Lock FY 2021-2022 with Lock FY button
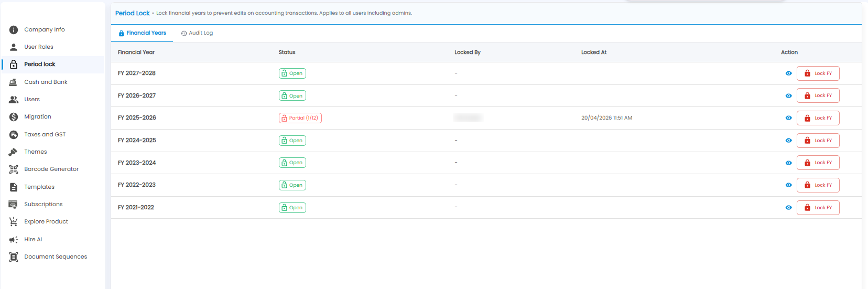The width and height of the screenshot is (868, 289). [818, 208]
